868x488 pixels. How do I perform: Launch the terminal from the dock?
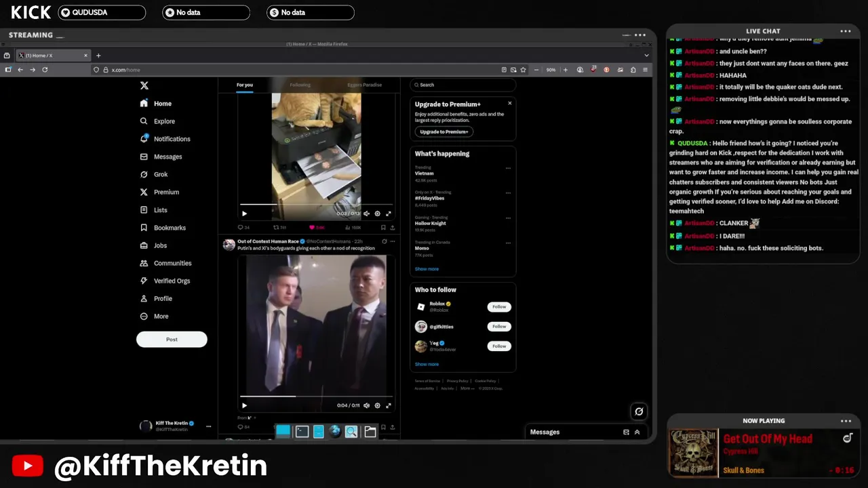coord(302,432)
